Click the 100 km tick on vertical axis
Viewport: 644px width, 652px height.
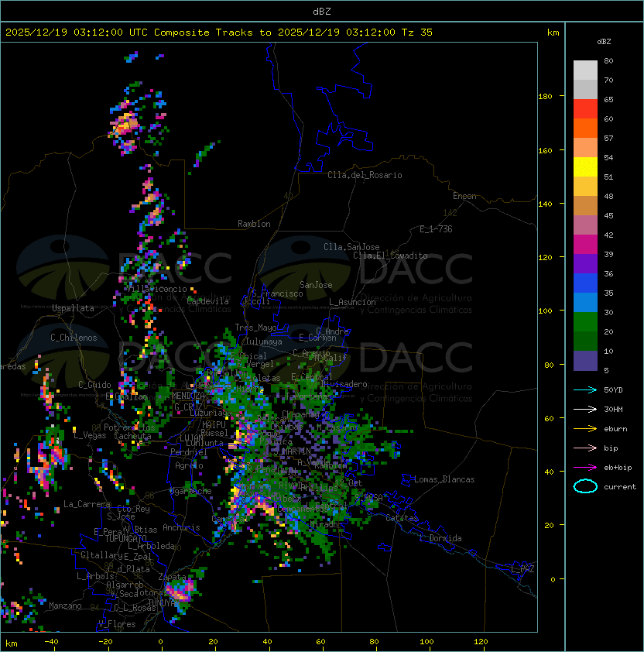546,311
